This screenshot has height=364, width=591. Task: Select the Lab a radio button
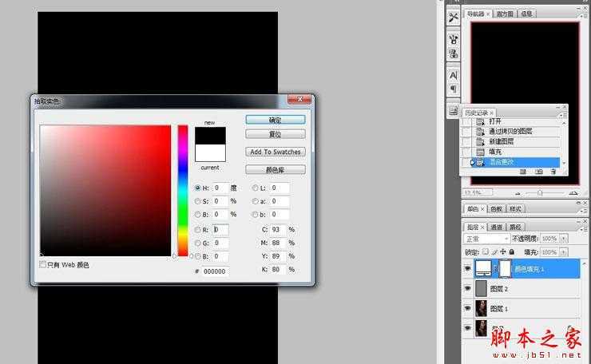coord(256,201)
